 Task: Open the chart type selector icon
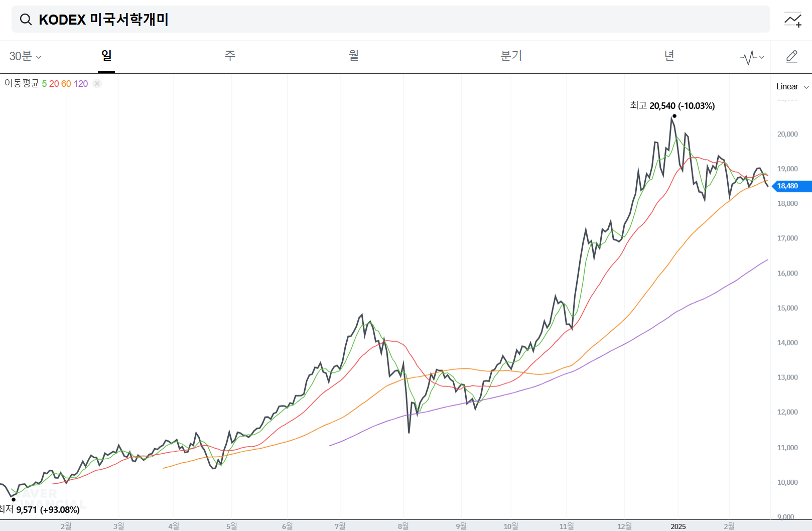pos(752,57)
